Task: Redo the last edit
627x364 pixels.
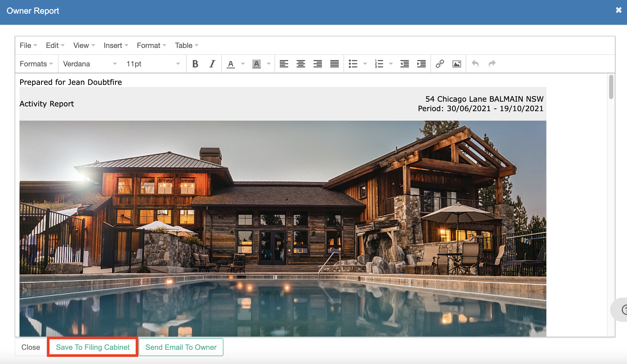Action: pyautogui.click(x=492, y=64)
